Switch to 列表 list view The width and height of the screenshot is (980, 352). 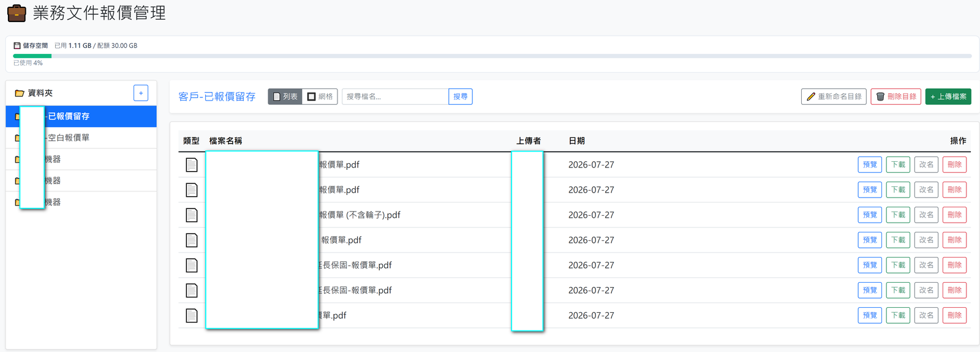coord(285,97)
